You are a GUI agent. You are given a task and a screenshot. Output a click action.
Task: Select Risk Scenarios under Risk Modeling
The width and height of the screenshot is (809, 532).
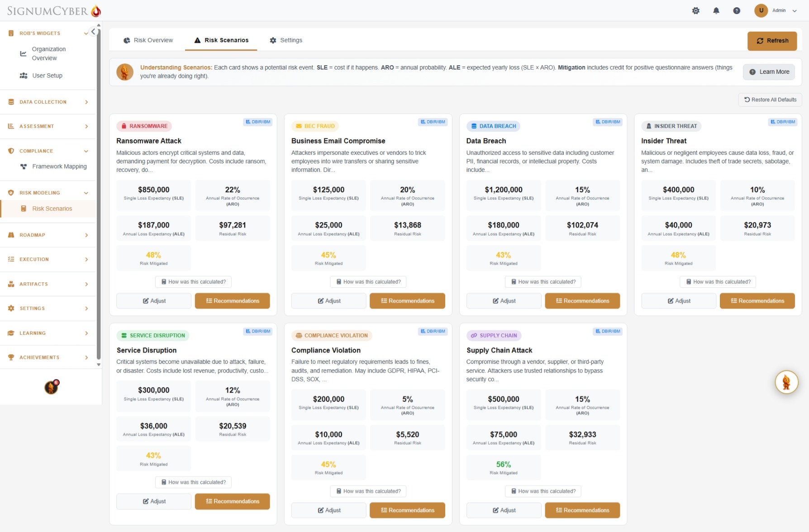point(52,209)
